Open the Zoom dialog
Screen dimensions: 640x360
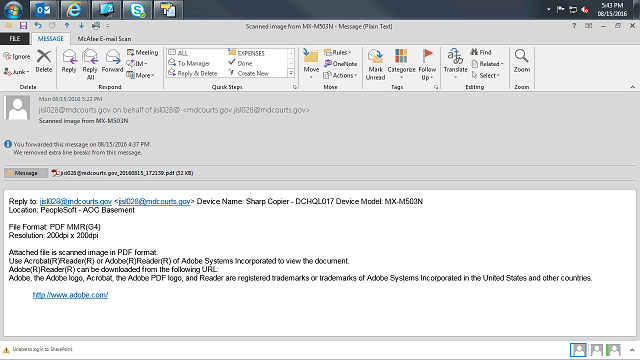pyautogui.click(x=522, y=61)
